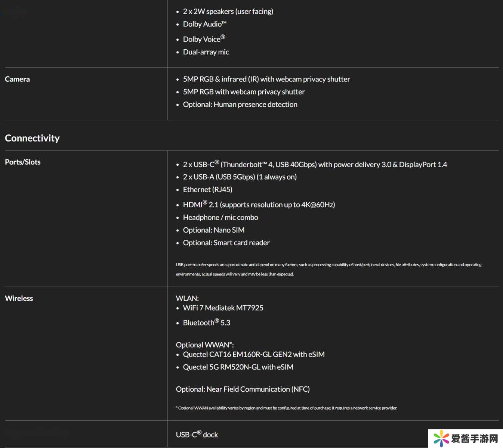Click the Optional: Human presence detection item
The width and height of the screenshot is (503, 448).
click(240, 105)
